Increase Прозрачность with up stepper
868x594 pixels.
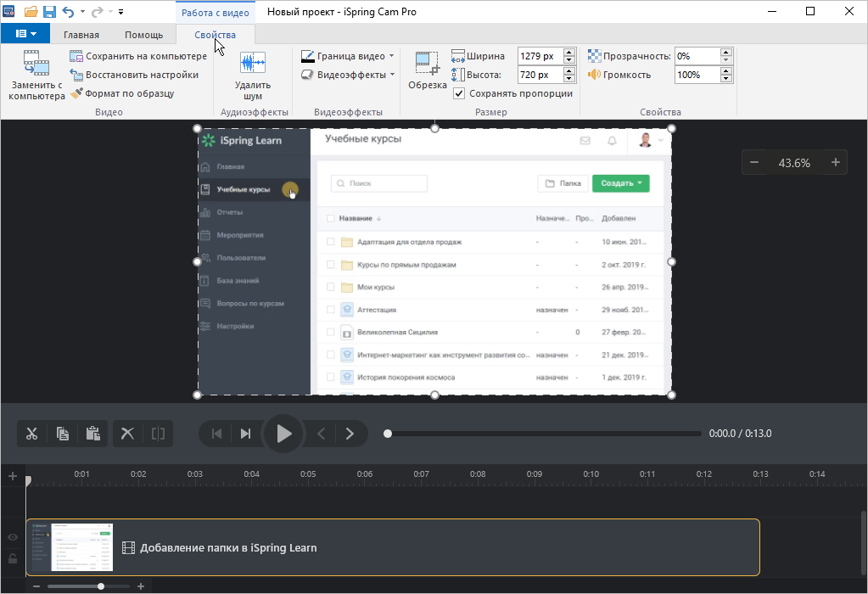[726, 52]
